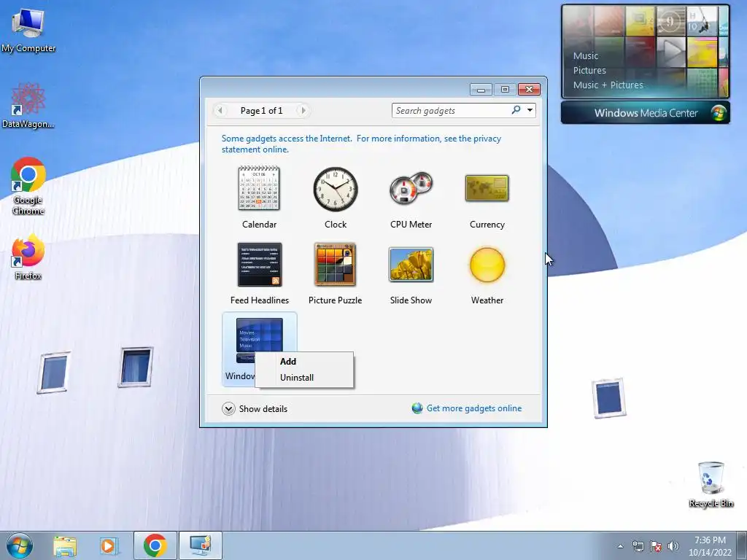Select the Slide Show gadget icon
Image resolution: width=747 pixels, height=560 pixels.
tap(411, 265)
